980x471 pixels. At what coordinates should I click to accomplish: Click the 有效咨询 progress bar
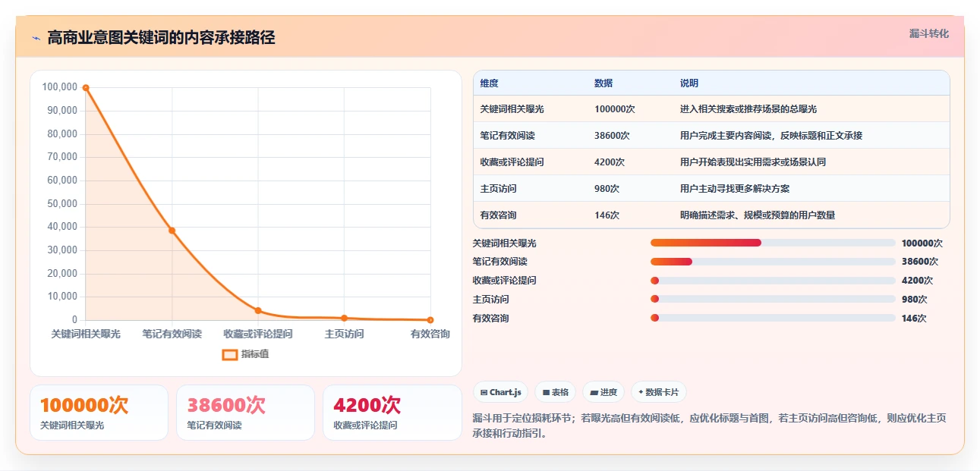pos(773,318)
